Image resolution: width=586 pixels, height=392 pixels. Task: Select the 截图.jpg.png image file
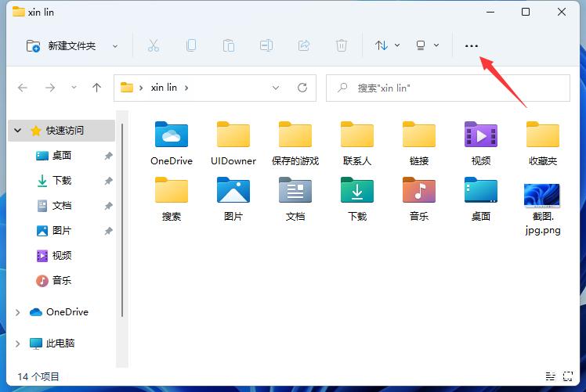(x=543, y=209)
